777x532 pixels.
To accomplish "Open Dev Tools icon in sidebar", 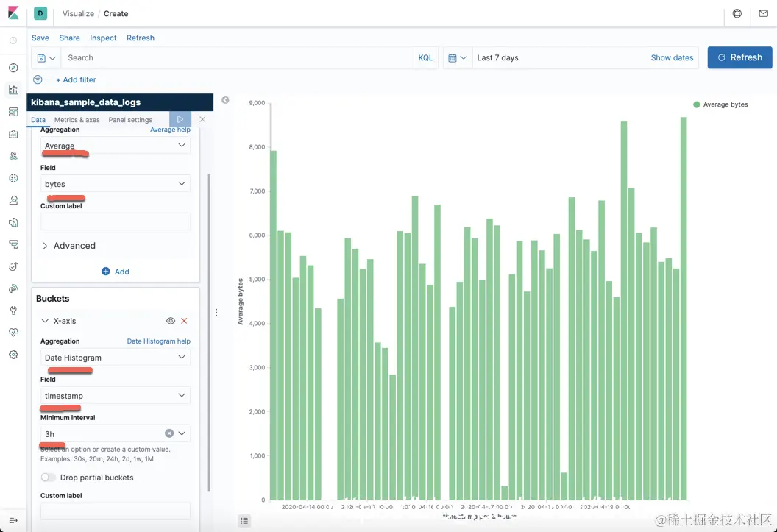I will coord(13,311).
